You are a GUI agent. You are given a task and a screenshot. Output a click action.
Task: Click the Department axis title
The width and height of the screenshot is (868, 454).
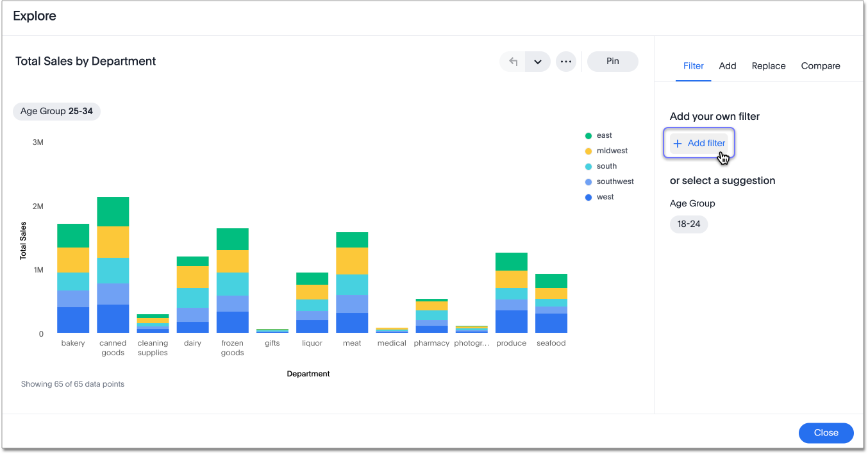click(308, 374)
